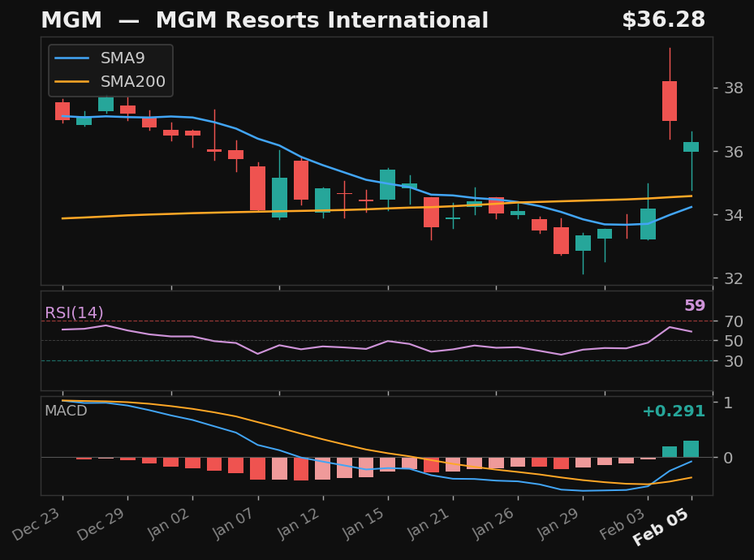The height and width of the screenshot is (560, 754).
Task: Click the Jan 21 date label
Action: 429,523
